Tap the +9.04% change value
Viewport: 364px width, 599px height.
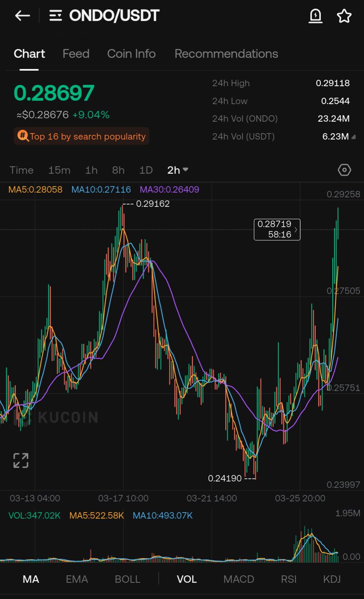coord(91,115)
